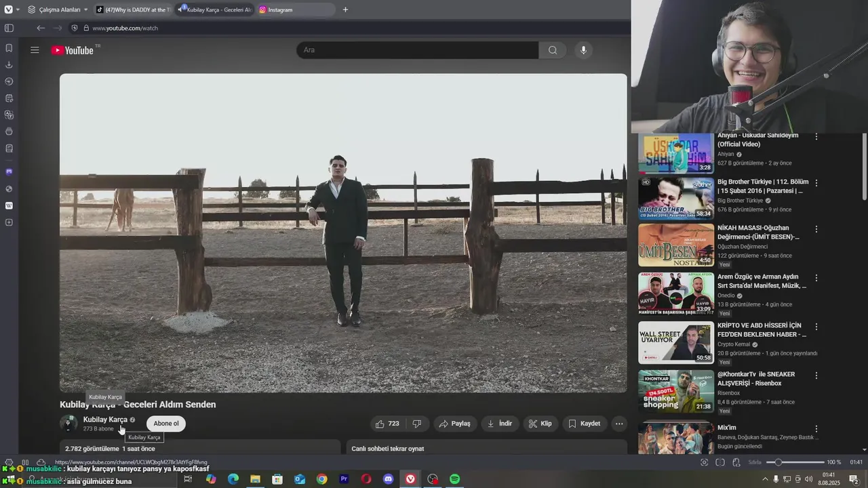Open options menu for Ahiyan video
The image size is (868, 488).
click(816, 137)
